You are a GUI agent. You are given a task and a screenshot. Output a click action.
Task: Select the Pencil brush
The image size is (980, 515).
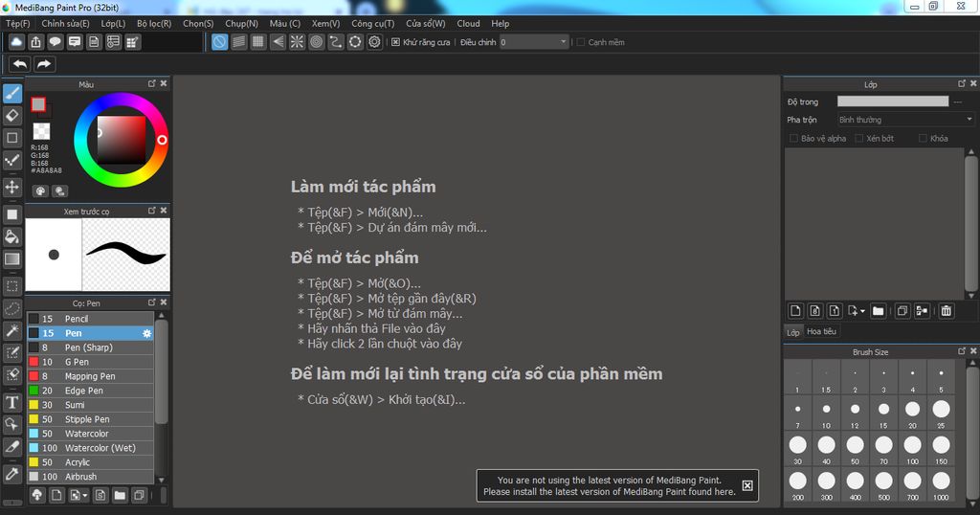click(90, 319)
